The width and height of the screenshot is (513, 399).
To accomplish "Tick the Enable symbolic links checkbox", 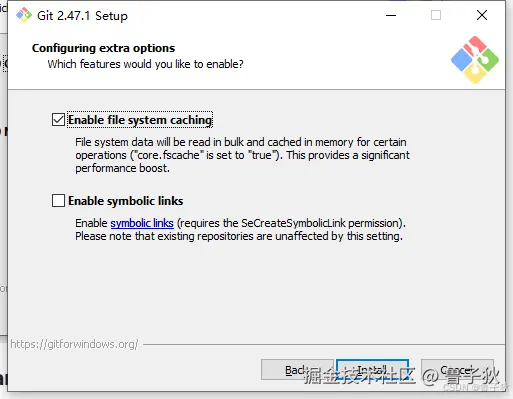I will pos(58,201).
